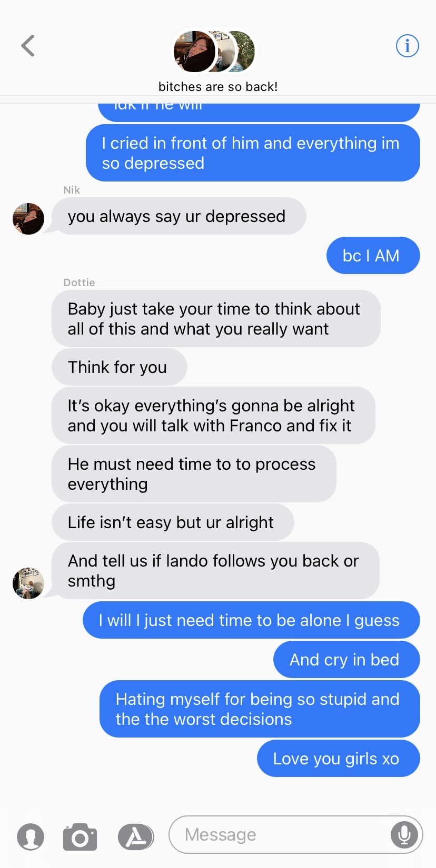
Task: Tap the contact silhouette icon
Action: [31, 836]
